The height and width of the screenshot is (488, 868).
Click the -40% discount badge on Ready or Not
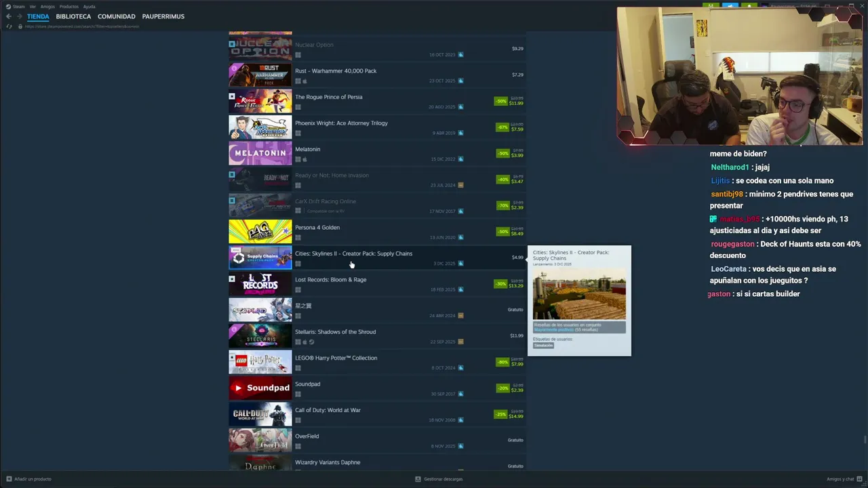click(502, 180)
